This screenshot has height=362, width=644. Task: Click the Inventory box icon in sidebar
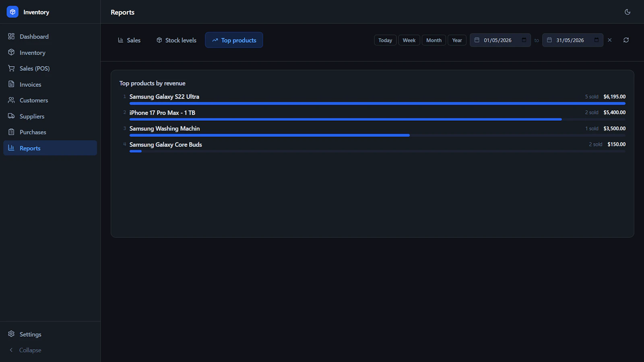pyautogui.click(x=11, y=52)
